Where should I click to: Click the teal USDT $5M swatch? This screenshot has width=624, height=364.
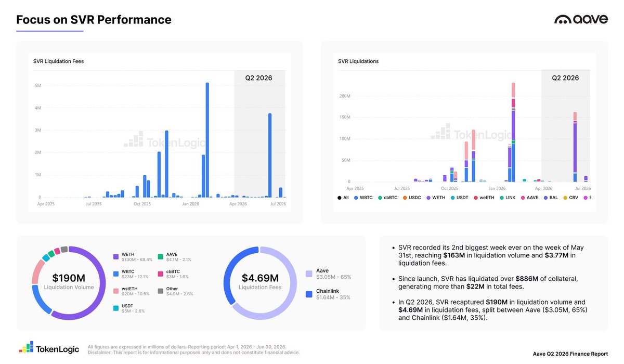pos(116,308)
